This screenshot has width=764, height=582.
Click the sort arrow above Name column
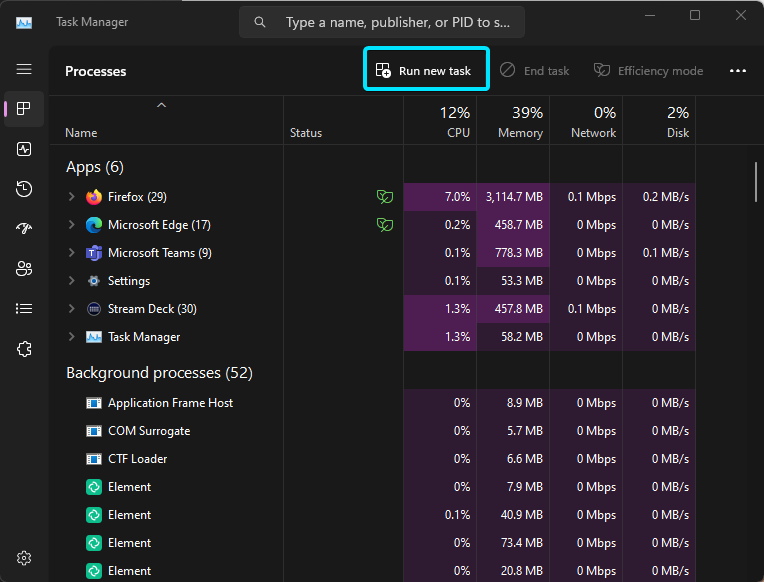pyautogui.click(x=161, y=105)
